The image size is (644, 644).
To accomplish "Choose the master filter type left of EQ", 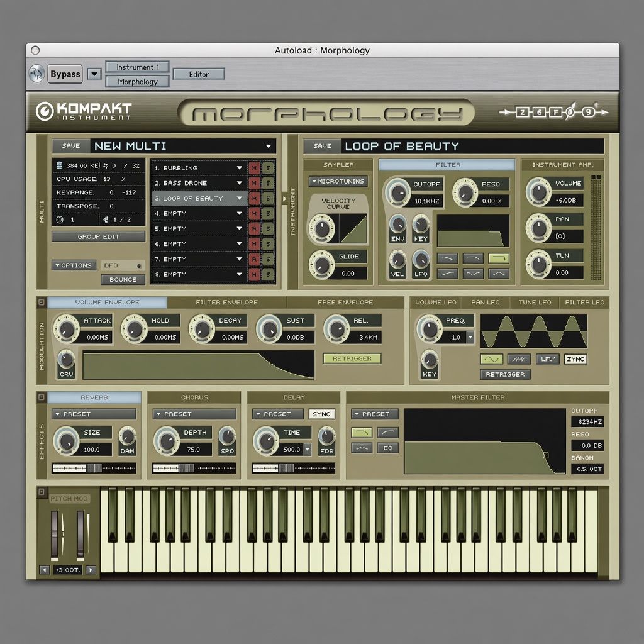I will click(362, 448).
